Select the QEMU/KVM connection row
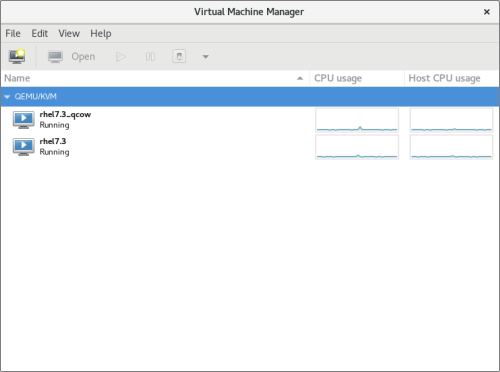Screen dimensions: 500x372 (250, 97)
